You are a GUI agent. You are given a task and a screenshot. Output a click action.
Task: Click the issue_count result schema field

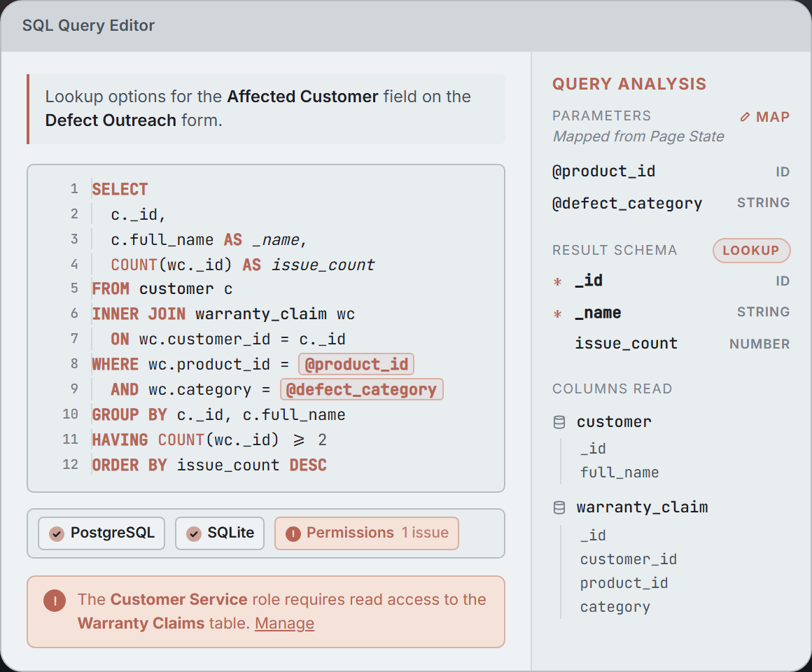tap(671, 344)
